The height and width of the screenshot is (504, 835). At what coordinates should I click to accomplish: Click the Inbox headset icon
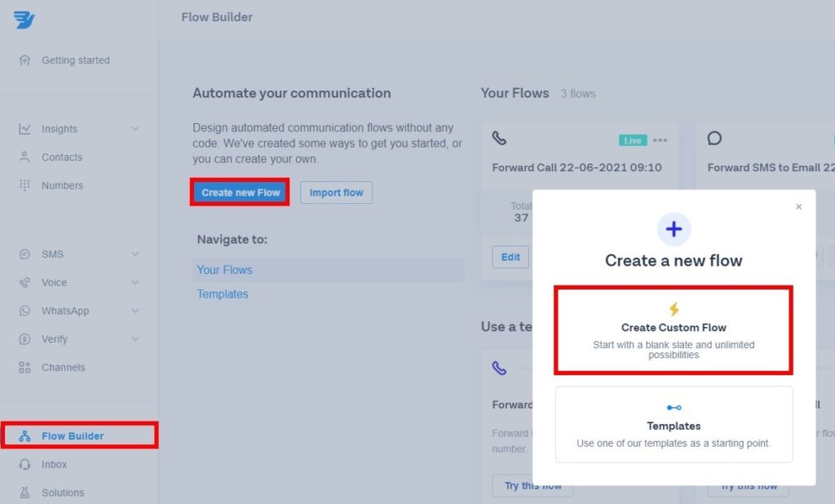pos(24,464)
